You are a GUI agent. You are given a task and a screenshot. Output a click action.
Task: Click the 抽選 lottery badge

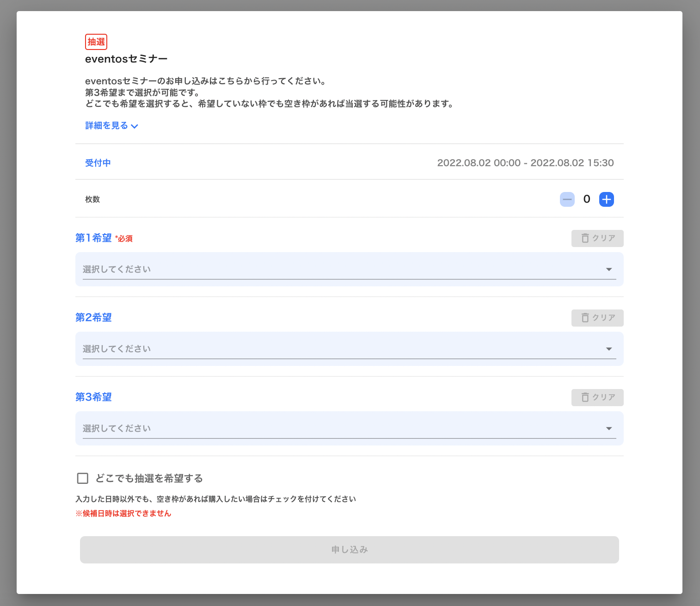(x=96, y=42)
